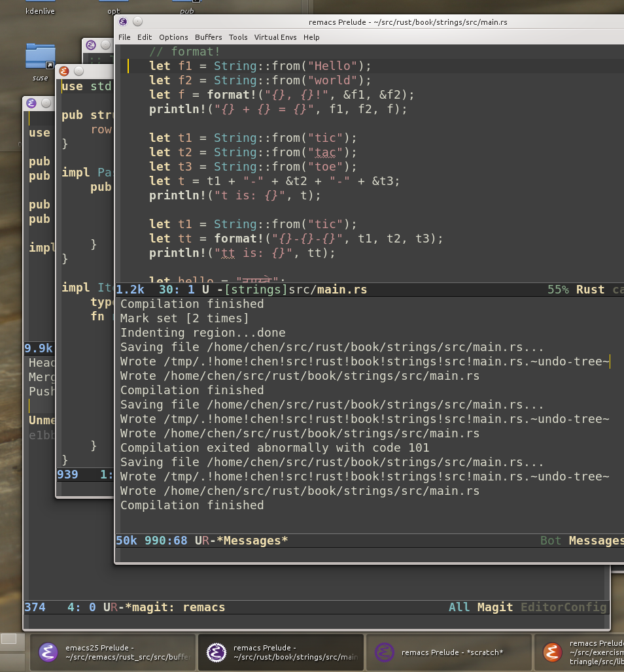Image resolution: width=624 pixels, height=672 pixels.
Task: Click the 990:68 line-column indicator
Action: (166, 541)
